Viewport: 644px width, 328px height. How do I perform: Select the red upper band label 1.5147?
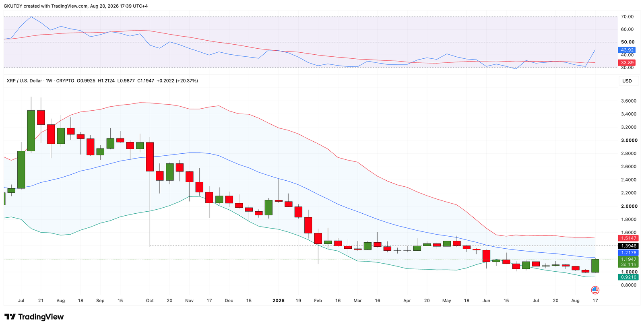pos(629,239)
